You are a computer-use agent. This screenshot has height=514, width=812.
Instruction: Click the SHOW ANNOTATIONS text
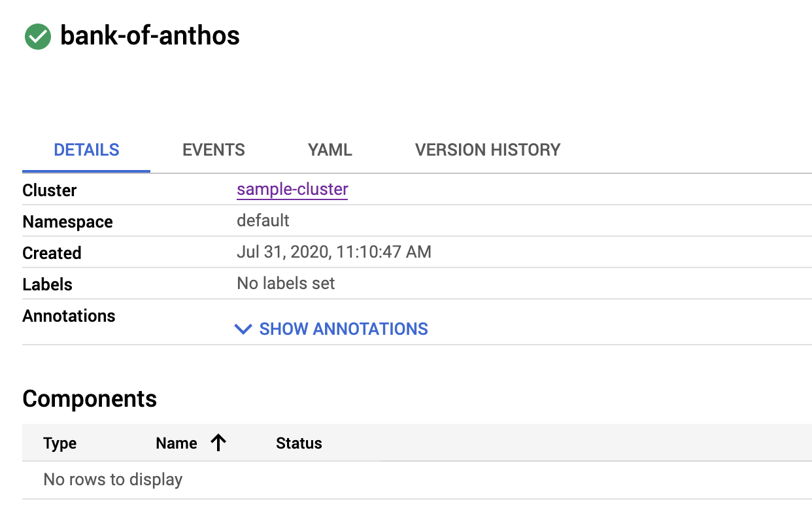tap(343, 329)
